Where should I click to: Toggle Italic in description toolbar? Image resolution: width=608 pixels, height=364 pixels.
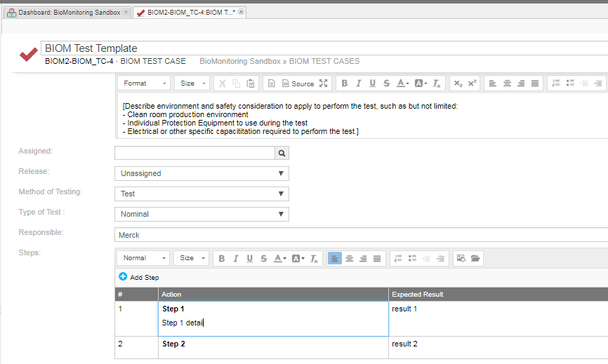358,83
